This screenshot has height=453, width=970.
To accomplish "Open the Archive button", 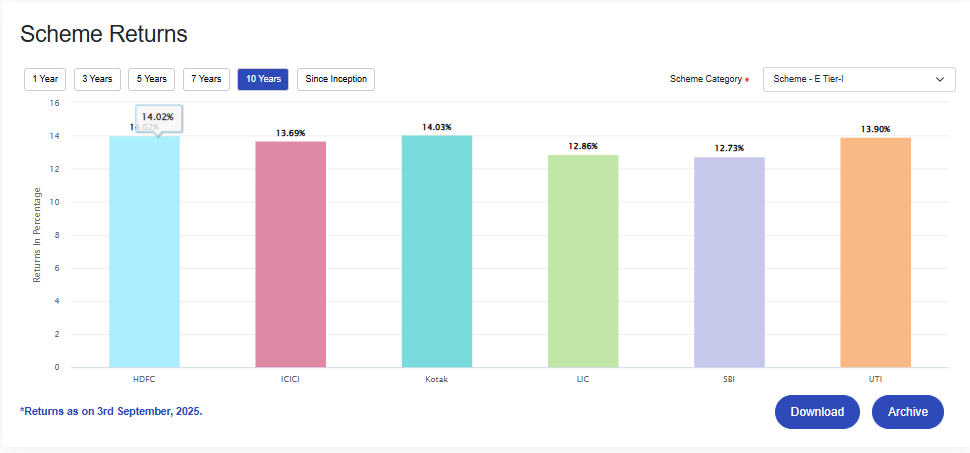I will 908,412.
